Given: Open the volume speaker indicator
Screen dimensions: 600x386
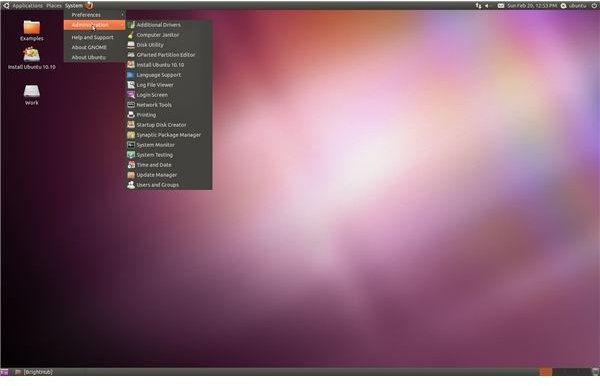Looking at the screenshot, I should 488,6.
